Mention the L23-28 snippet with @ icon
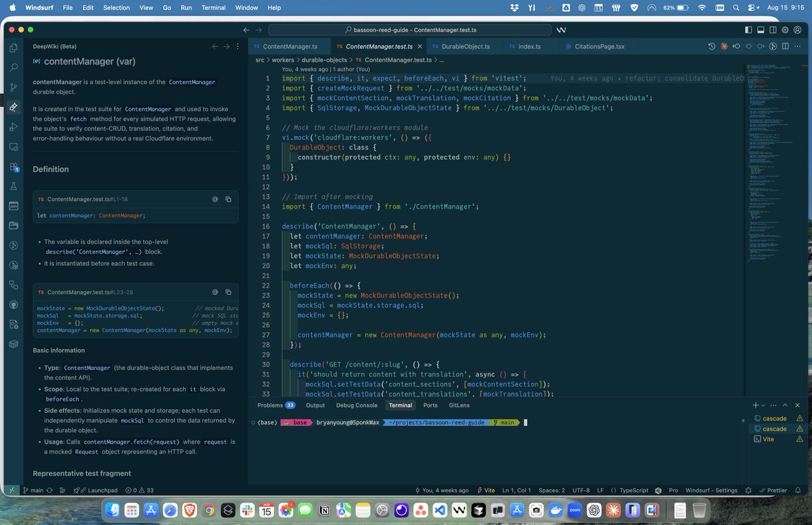 [215, 292]
